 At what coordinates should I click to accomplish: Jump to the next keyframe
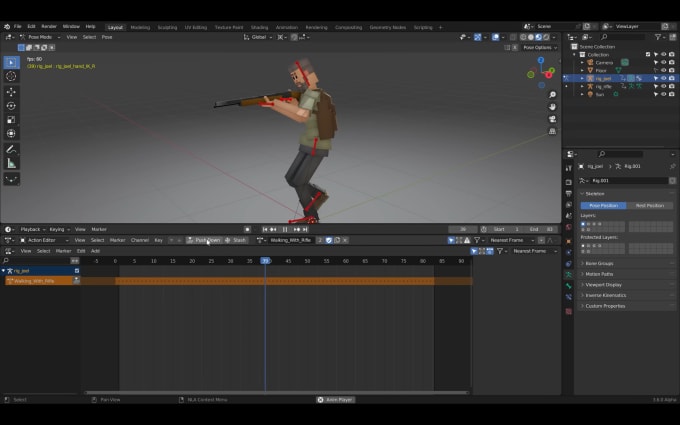[x=297, y=229]
